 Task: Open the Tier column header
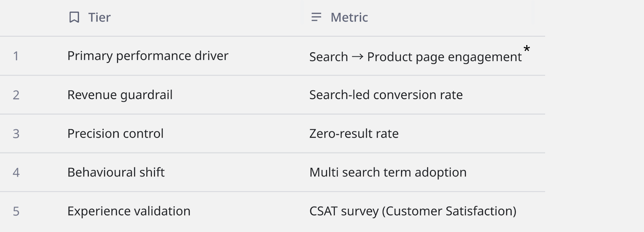tap(180, 17)
